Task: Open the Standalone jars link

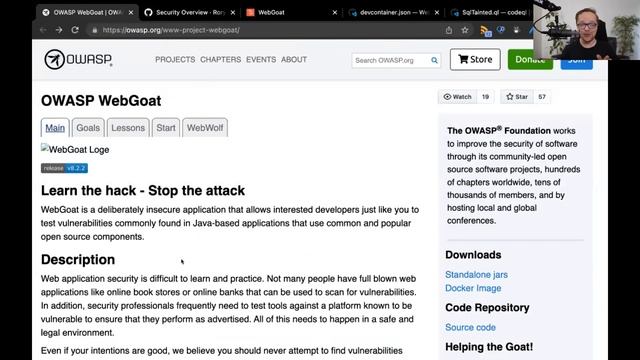Action: tap(476, 275)
